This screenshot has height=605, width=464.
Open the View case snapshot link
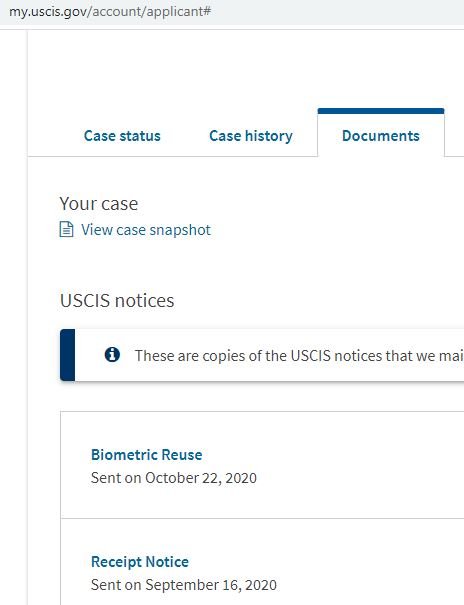146,230
